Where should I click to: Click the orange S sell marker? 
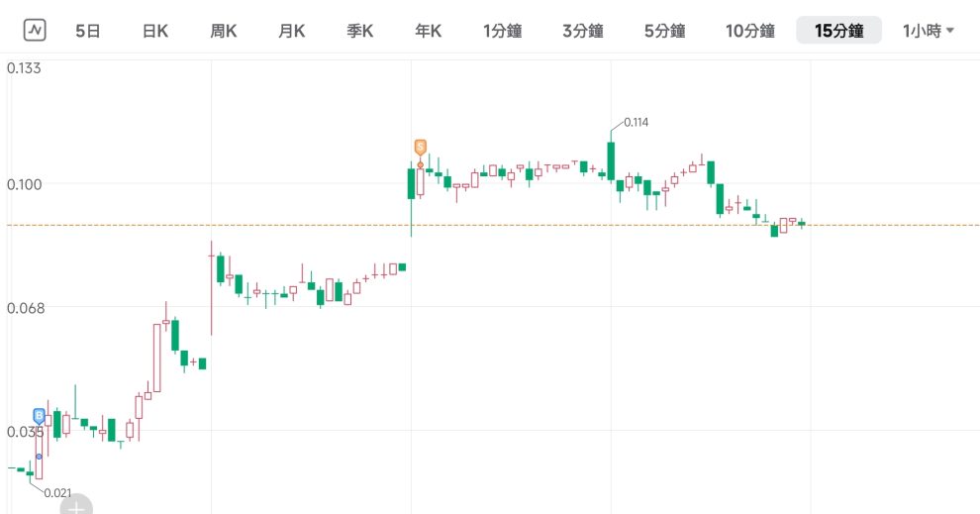[x=420, y=147]
